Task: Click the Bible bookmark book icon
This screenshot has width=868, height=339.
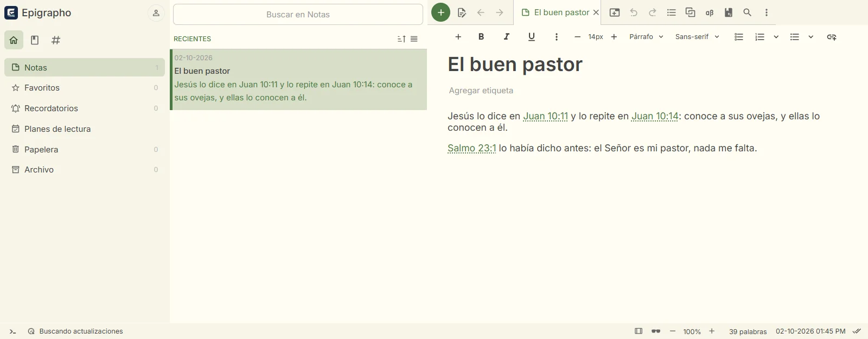Action: point(729,12)
